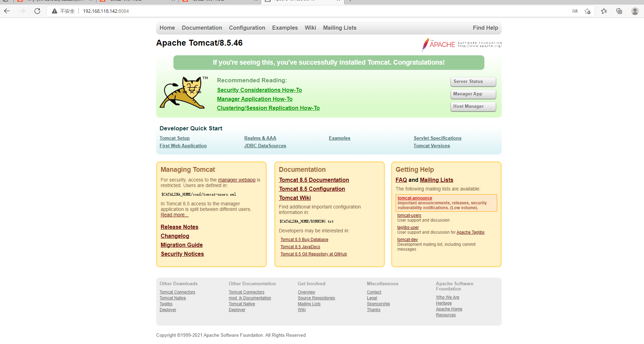Open the browser profile avatar
Screen dimensions: 644x344
635,11
